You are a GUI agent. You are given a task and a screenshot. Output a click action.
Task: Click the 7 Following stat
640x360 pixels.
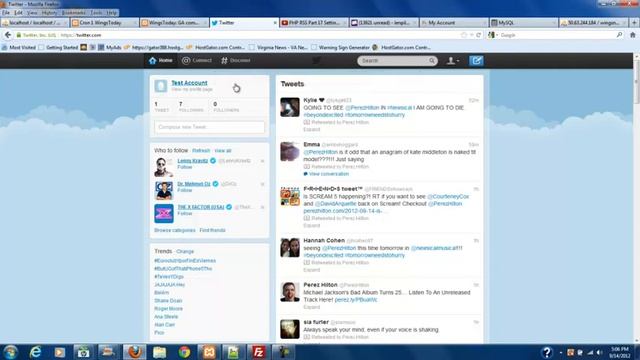click(x=191, y=107)
